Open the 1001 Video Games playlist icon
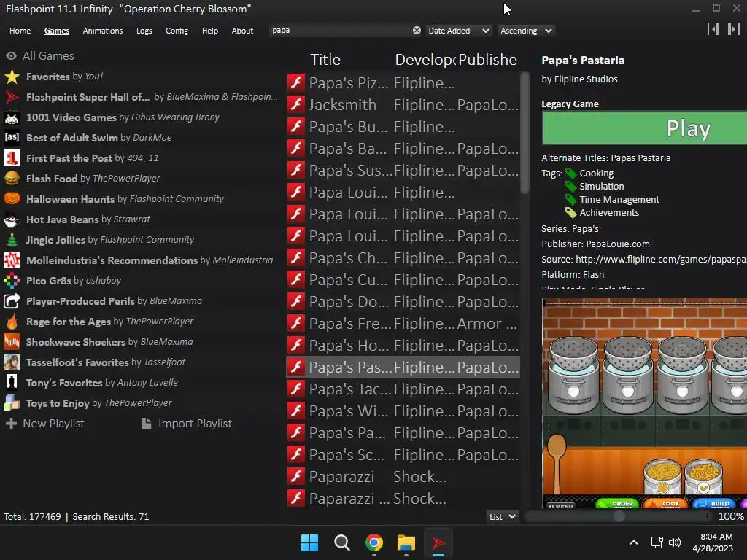The width and height of the screenshot is (747, 560). click(12, 117)
